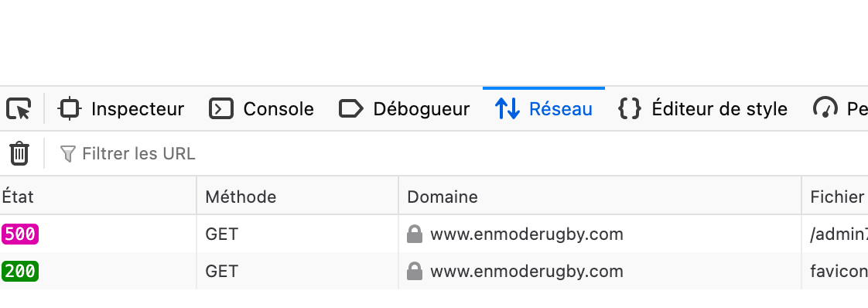The width and height of the screenshot is (868, 308).
Task: Open the Éditeur de style tab
Action: click(702, 108)
